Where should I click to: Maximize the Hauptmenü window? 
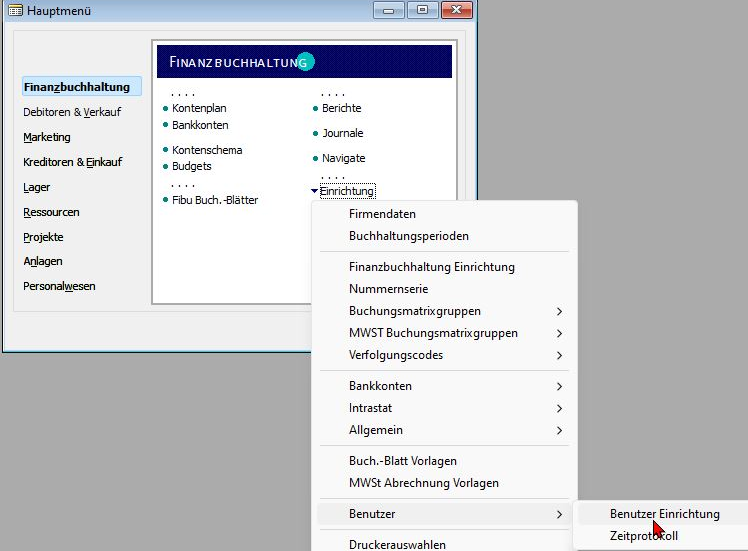[x=423, y=10]
